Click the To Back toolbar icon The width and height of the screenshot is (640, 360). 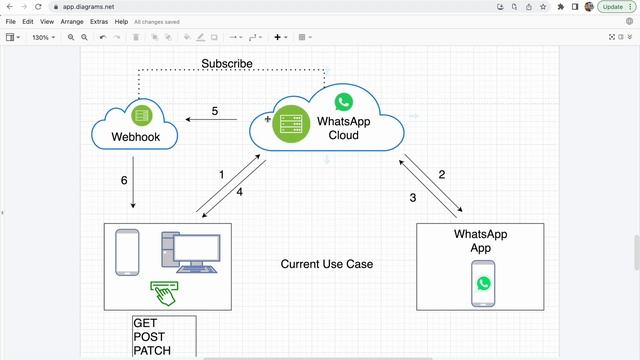168,37
